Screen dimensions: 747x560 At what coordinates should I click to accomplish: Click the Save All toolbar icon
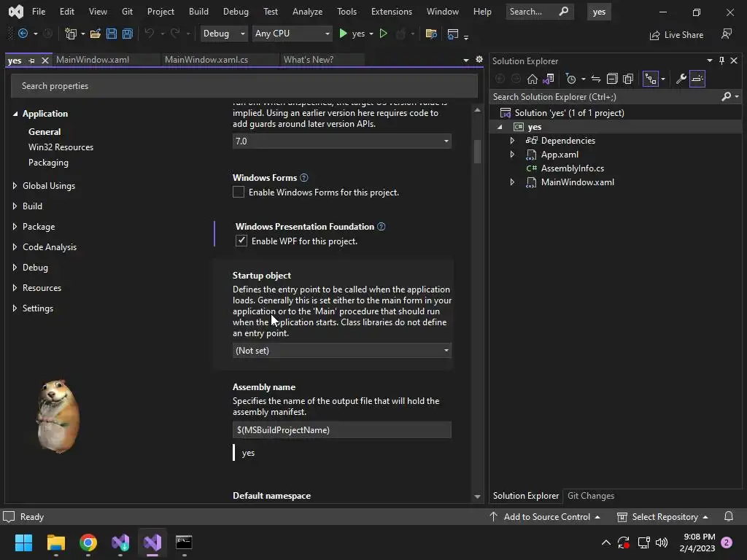coord(127,34)
